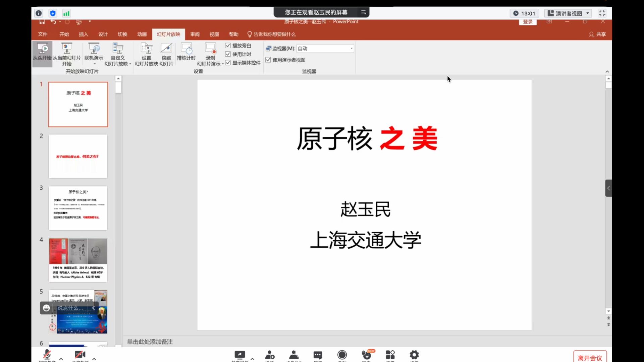644x362 pixels.
Task: Click the emoji smiley icon in chat bar
Action: pos(46,308)
